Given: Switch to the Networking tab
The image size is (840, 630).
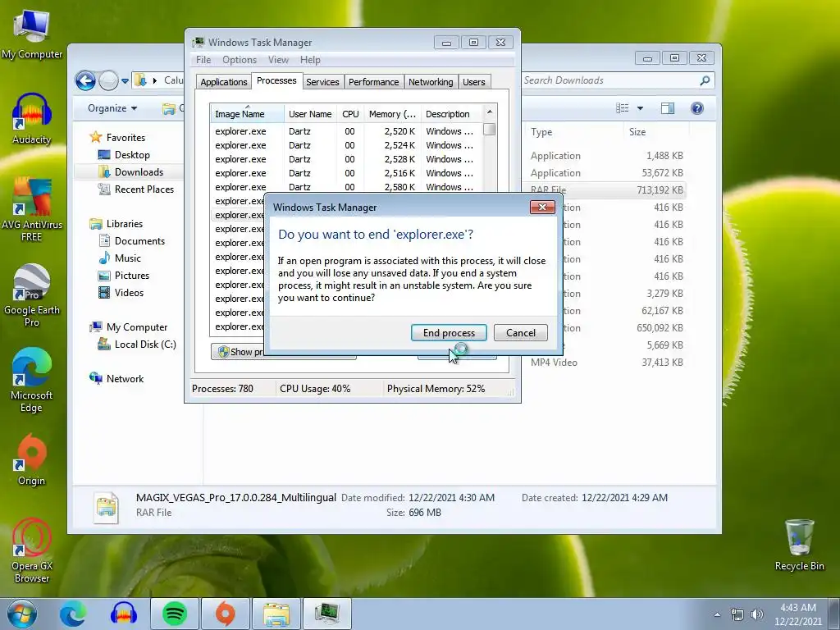Looking at the screenshot, I should (x=431, y=82).
